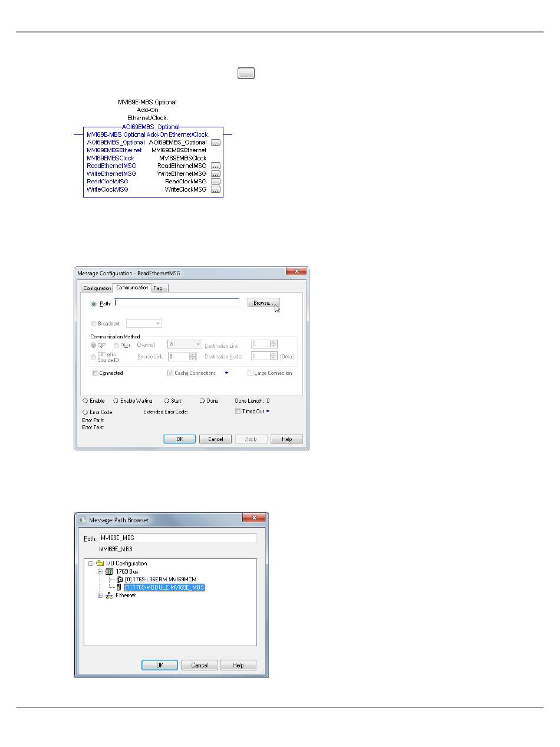Screen dimensions: 560x747
Task: Click the Browse button
Action: point(263,303)
